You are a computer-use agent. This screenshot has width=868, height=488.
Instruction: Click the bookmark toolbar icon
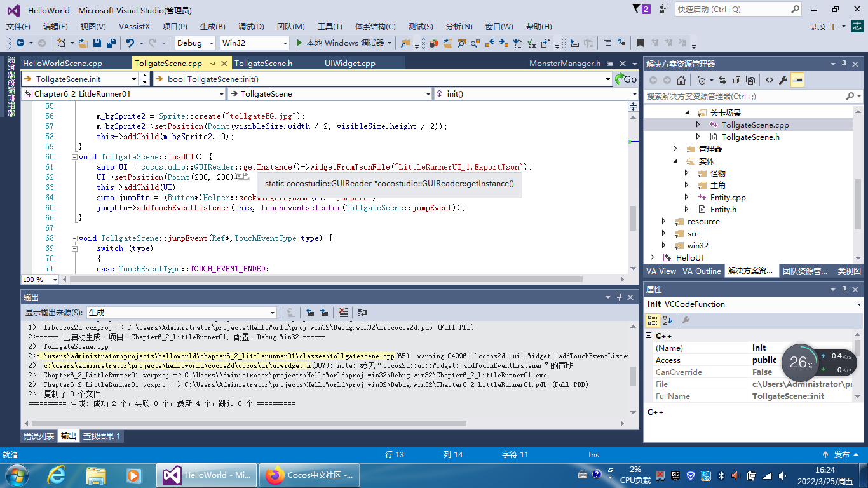(641, 43)
